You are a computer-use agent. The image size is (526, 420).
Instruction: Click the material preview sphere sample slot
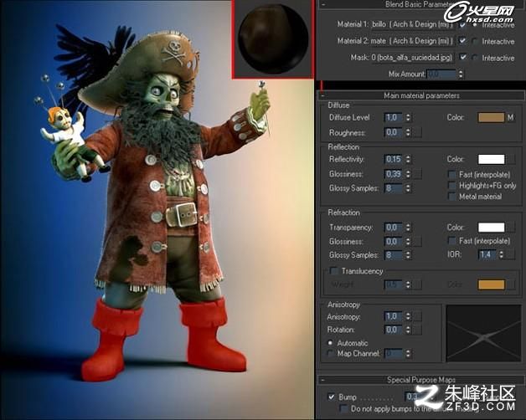pyautogui.click(x=273, y=39)
